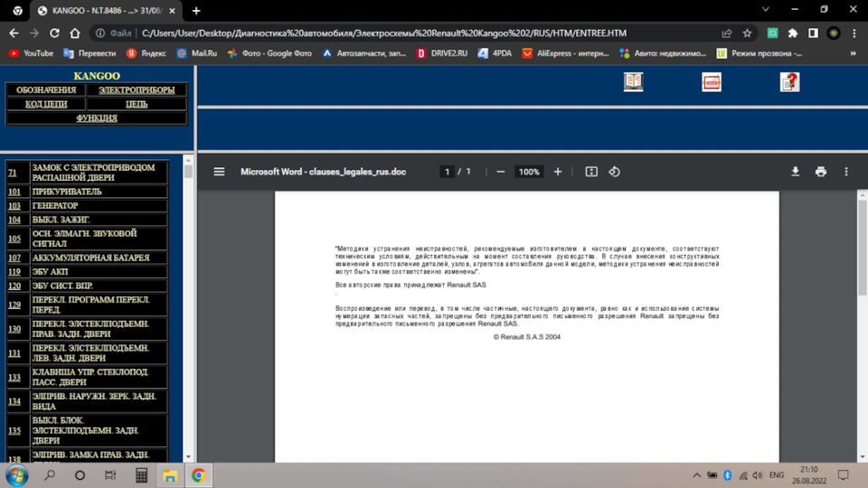Open the DRIVE2.RU bookmark
This screenshot has height=488, width=868.
point(442,53)
